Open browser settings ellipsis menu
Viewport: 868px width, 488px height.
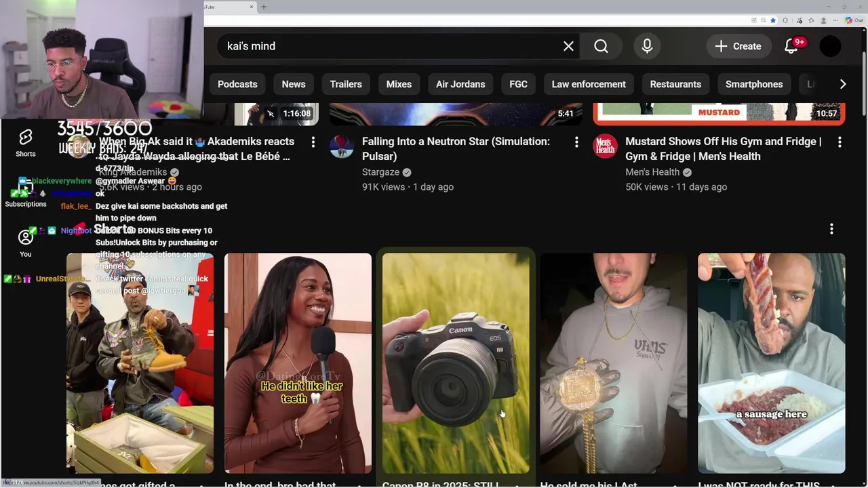coord(835,20)
